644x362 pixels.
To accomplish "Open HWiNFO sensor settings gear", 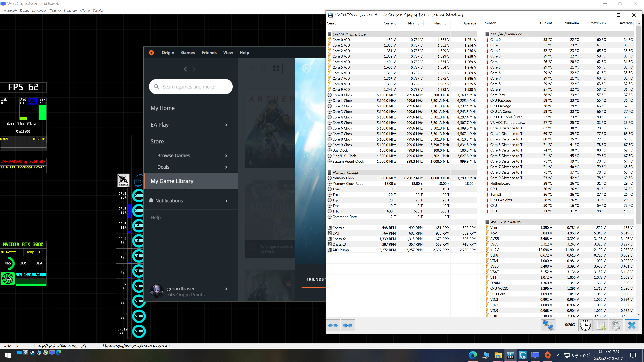I will coord(616,325).
